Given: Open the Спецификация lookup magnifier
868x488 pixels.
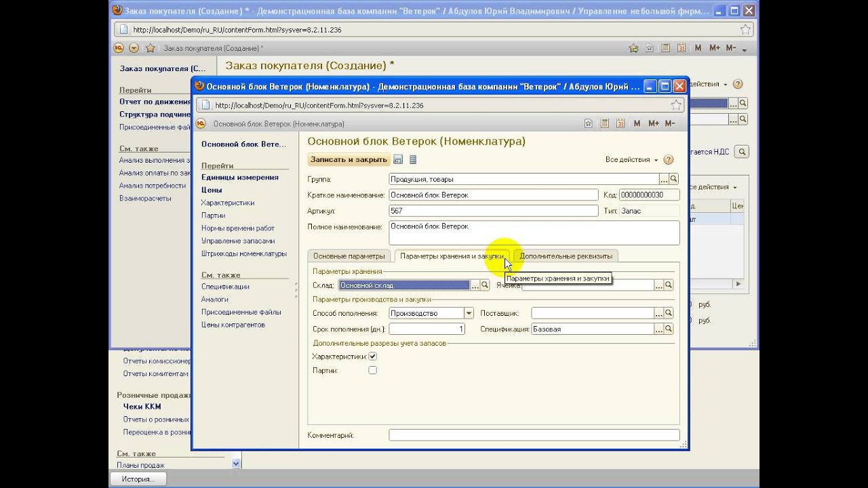Looking at the screenshot, I should (x=669, y=329).
